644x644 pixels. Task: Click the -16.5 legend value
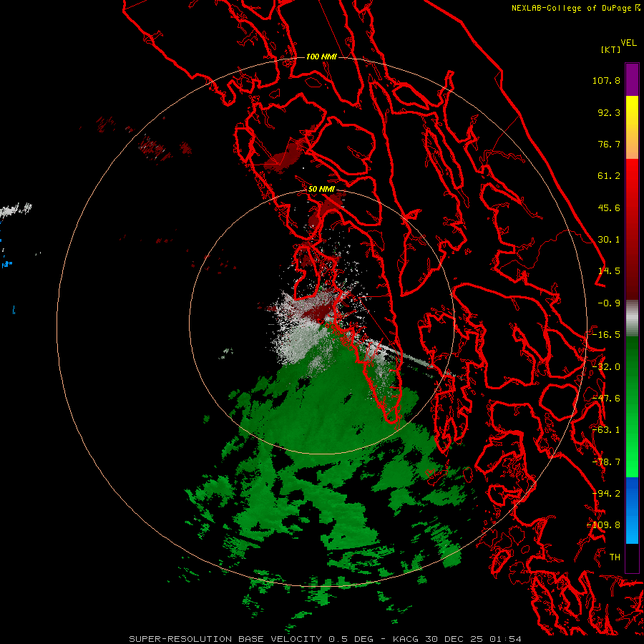coord(606,335)
